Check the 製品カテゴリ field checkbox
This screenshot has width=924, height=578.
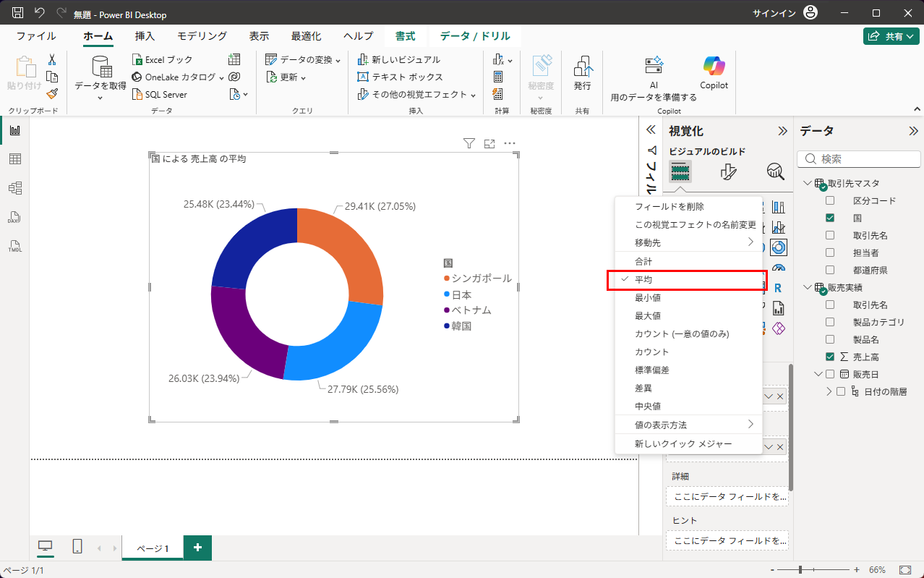pos(830,322)
